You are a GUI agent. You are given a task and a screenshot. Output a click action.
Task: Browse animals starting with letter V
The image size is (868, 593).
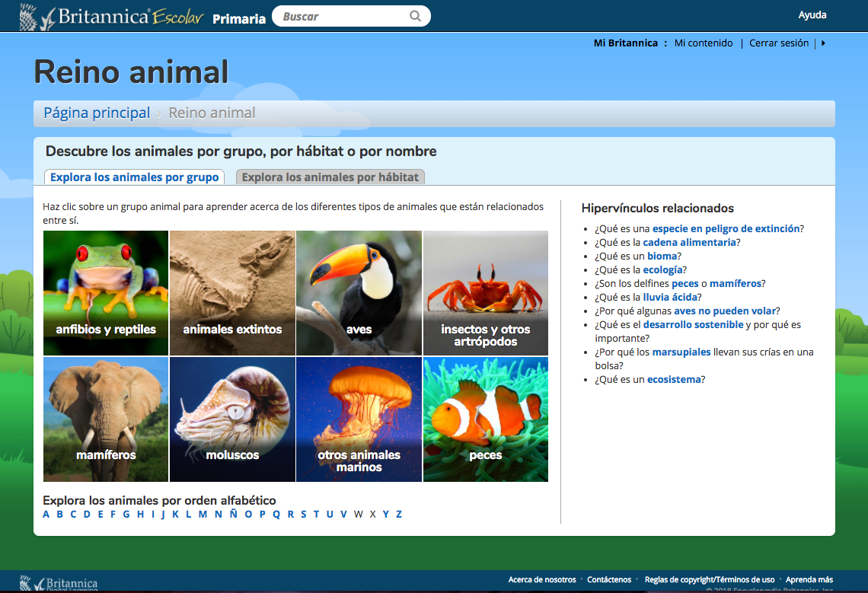pyautogui.click(x=343, y=515)
